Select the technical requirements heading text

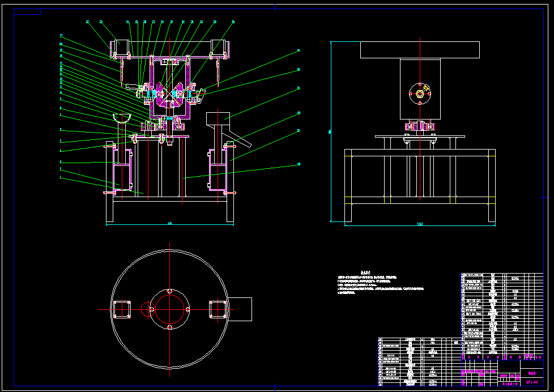click(365, 272)
